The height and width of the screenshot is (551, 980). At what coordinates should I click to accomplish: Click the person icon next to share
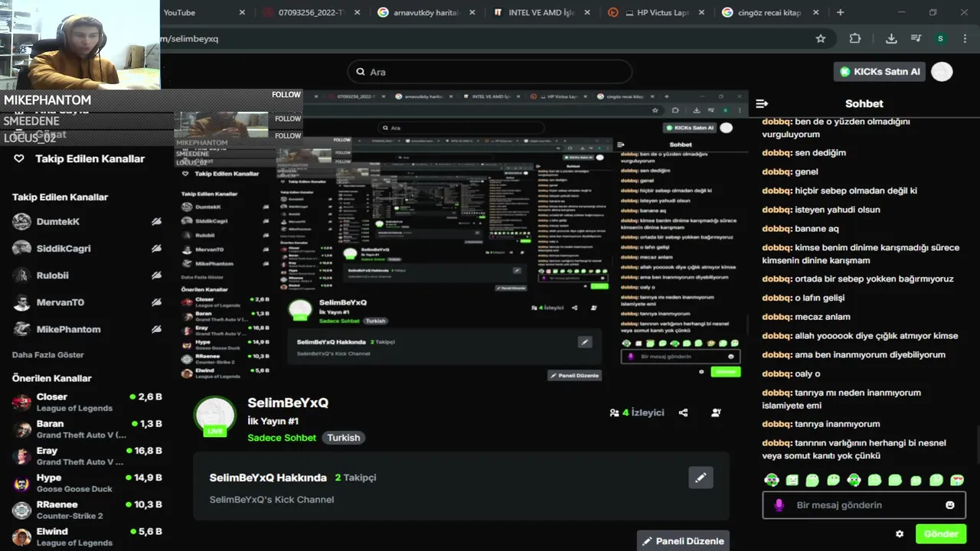[x=716, y=412]
